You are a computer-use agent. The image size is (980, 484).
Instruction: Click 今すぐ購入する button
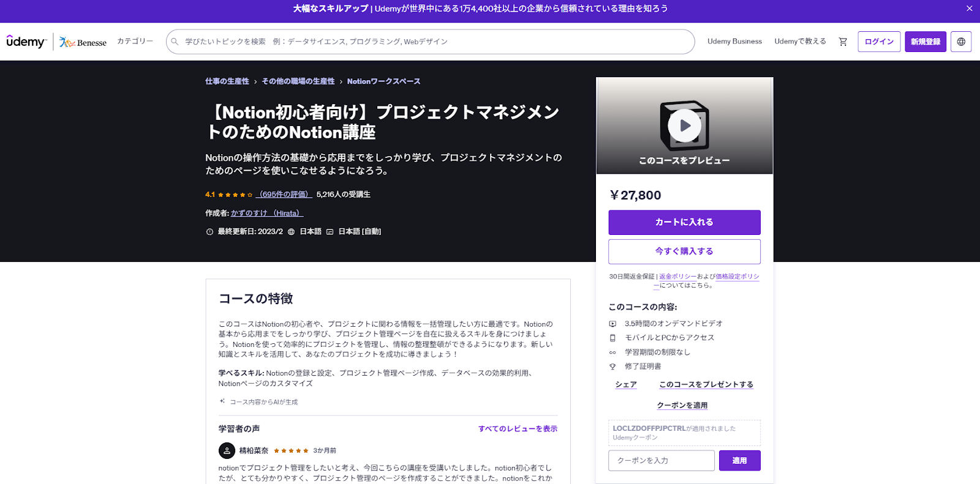click(x=684, y=251)
